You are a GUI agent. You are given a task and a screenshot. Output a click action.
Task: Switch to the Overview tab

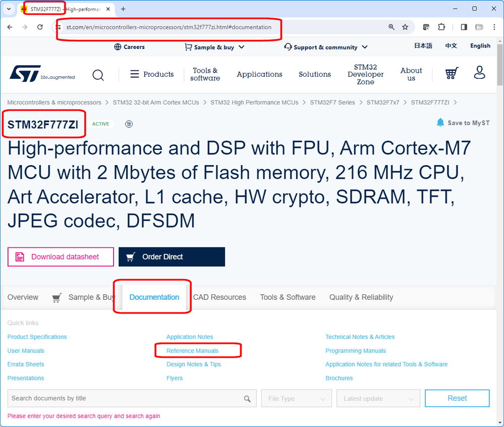[x=23, y=297]
